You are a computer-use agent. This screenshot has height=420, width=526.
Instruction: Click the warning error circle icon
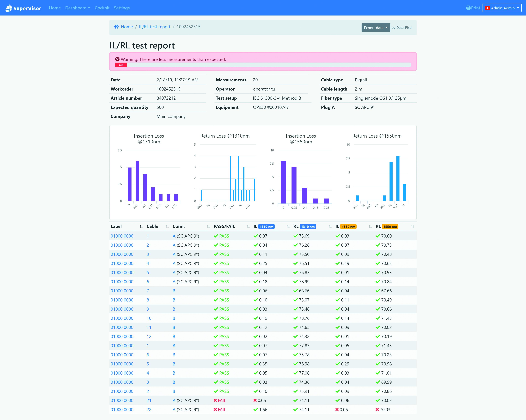pyautogui.click(x=117, y=59)
